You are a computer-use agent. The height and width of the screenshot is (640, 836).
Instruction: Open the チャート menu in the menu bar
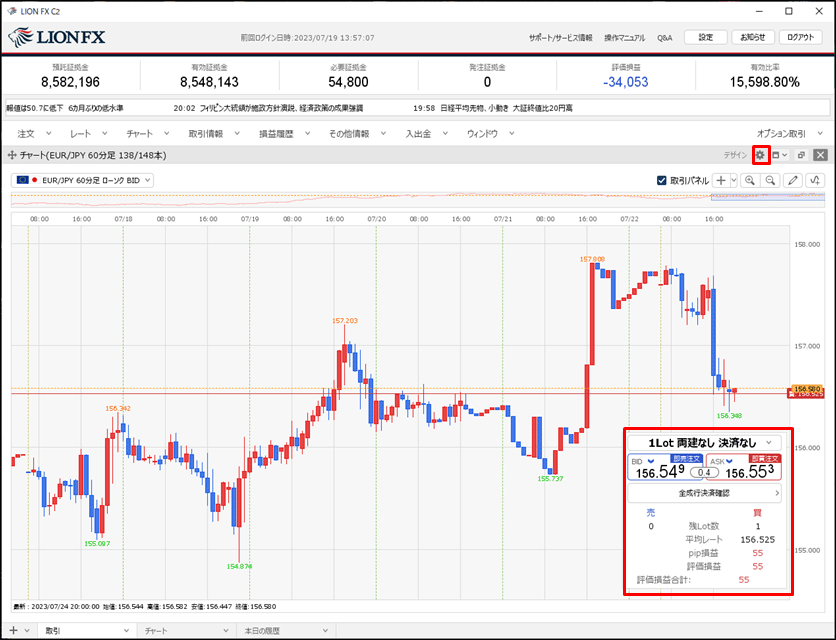148,133
